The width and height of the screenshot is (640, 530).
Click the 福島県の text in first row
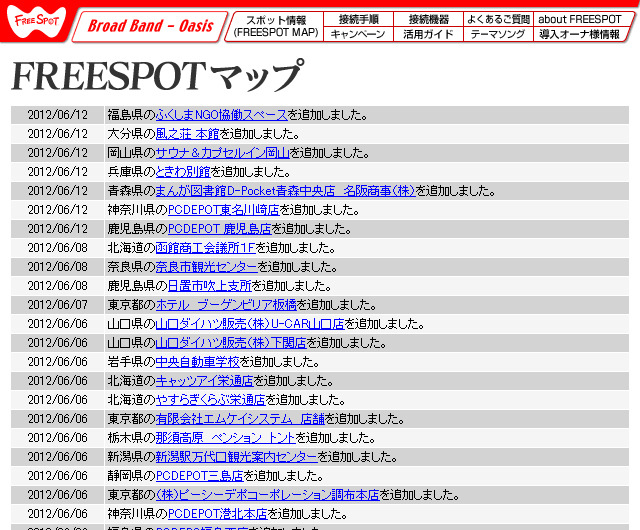pyautogui.click(x=131, y=115)
